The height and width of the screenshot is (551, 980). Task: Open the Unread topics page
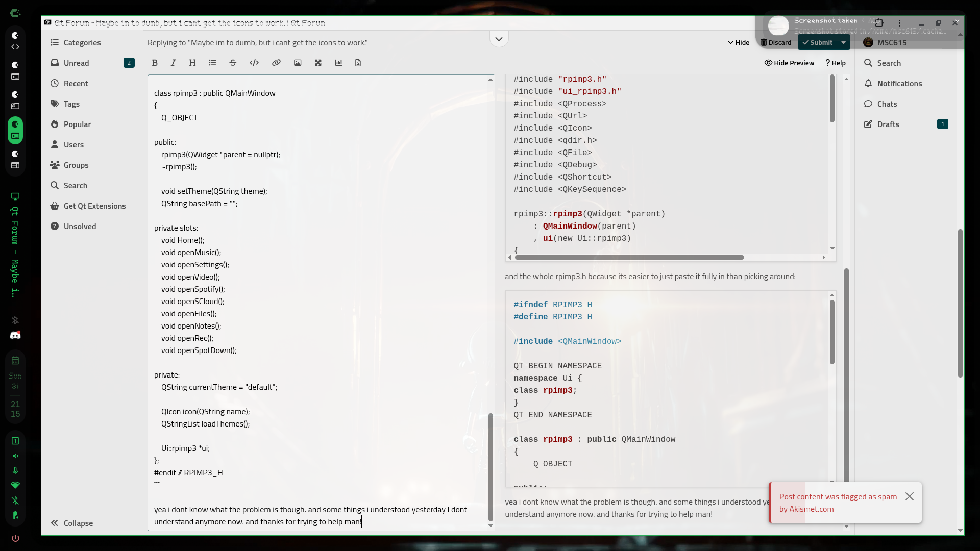(x=76, y=63)
